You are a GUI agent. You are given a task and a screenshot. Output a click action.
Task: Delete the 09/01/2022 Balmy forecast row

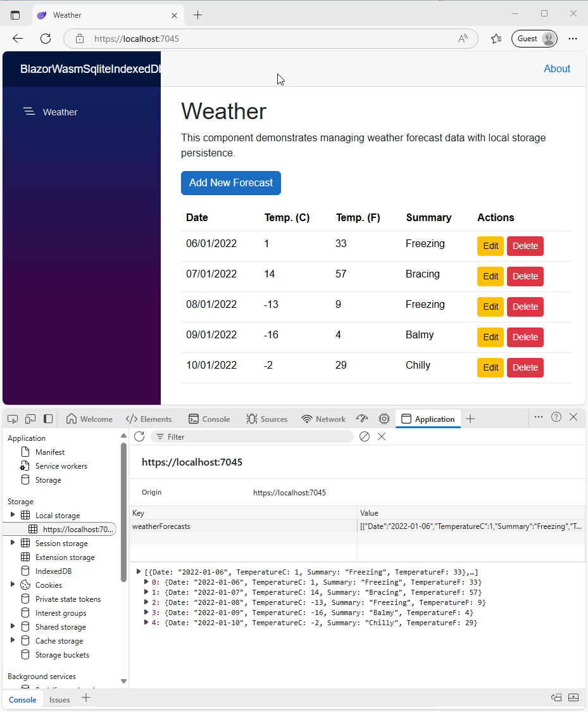pyautogui.click(x=525, y=337)
